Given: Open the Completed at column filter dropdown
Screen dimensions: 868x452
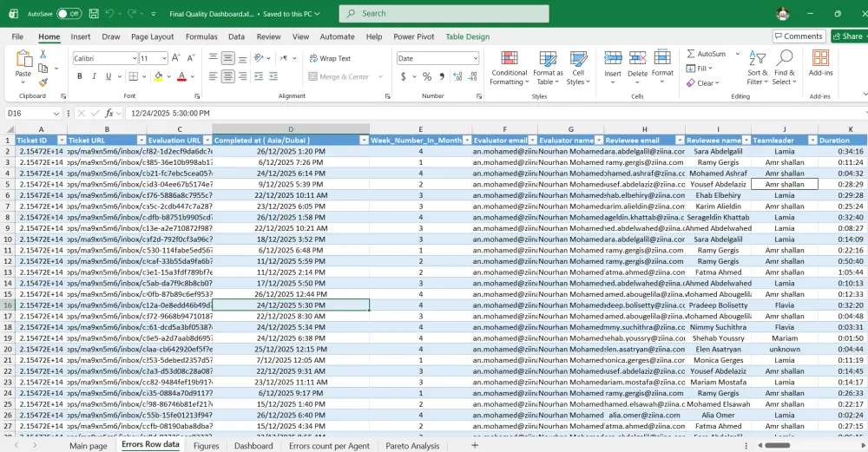Looking at the screenshot, I should [364, 141].
